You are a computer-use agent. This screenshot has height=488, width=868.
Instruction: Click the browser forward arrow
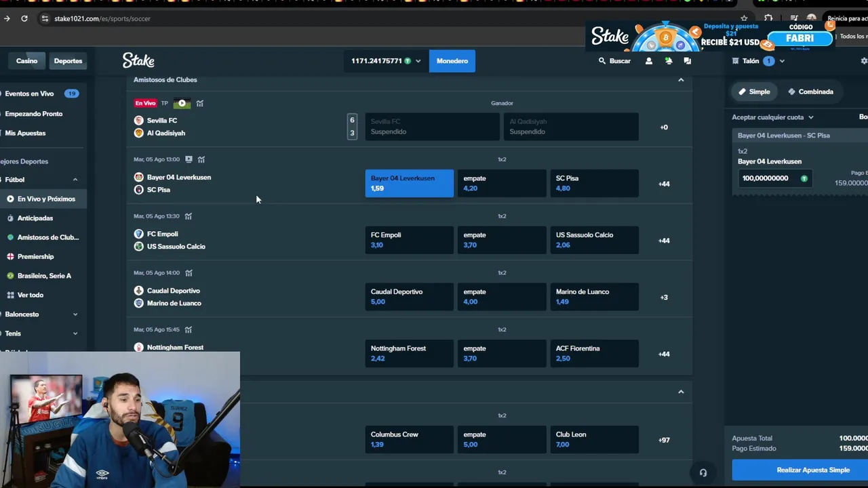point(7,18)
